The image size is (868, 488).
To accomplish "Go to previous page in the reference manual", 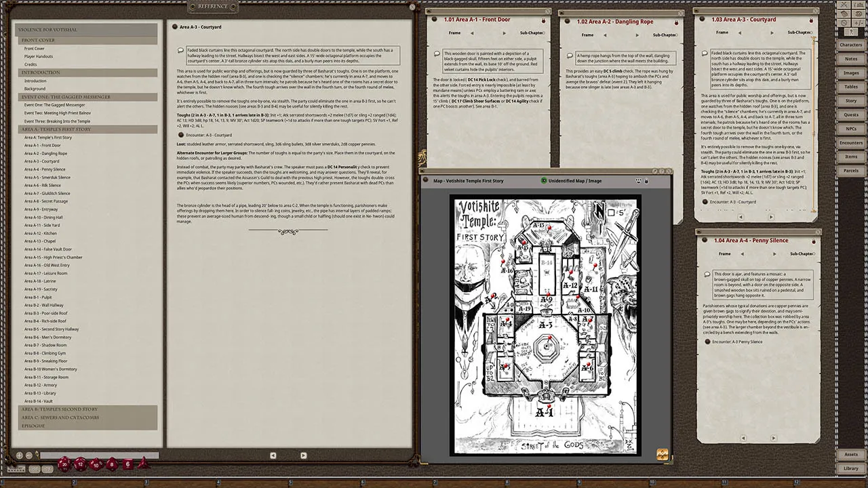I will 273,455.
